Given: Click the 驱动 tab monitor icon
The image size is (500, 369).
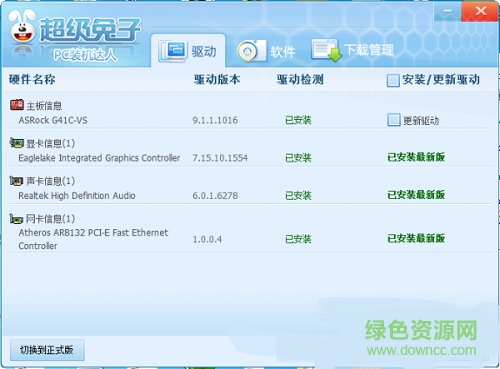Looking at the screenshot, I should [x=173, y=51].
